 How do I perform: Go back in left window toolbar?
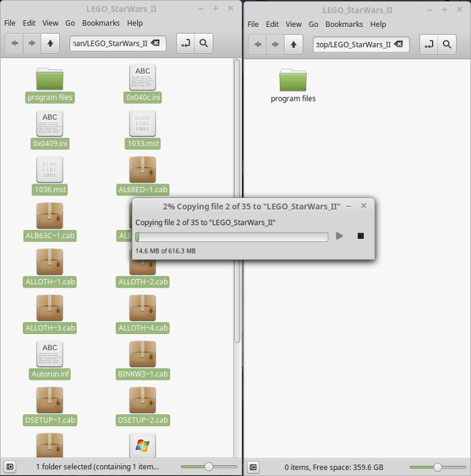[x=14, y=44]
